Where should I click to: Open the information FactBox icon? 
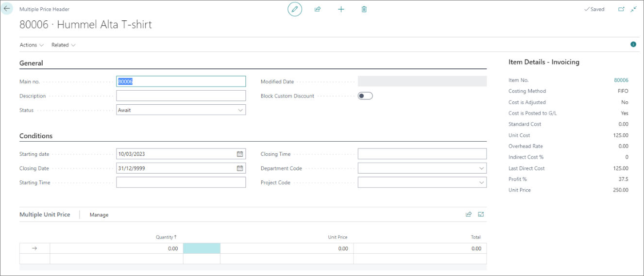click(633, 45)
